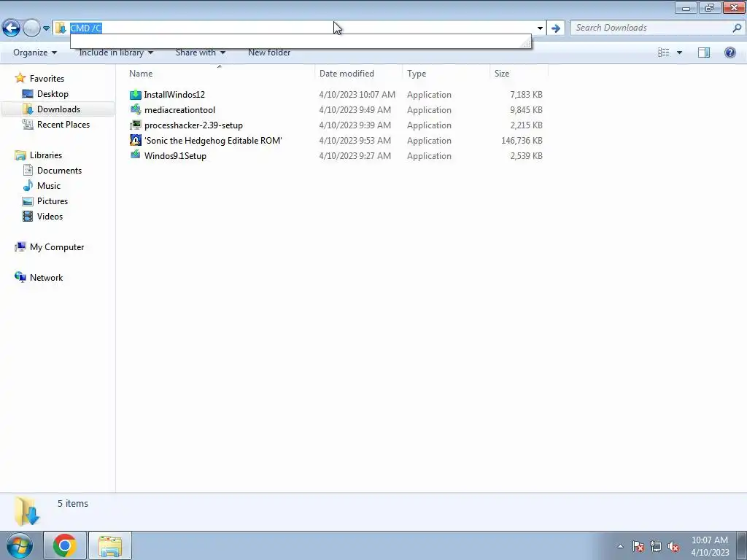Click the My Computer icon
Viewport: 747px width, 560px height.
coord(20,247)
